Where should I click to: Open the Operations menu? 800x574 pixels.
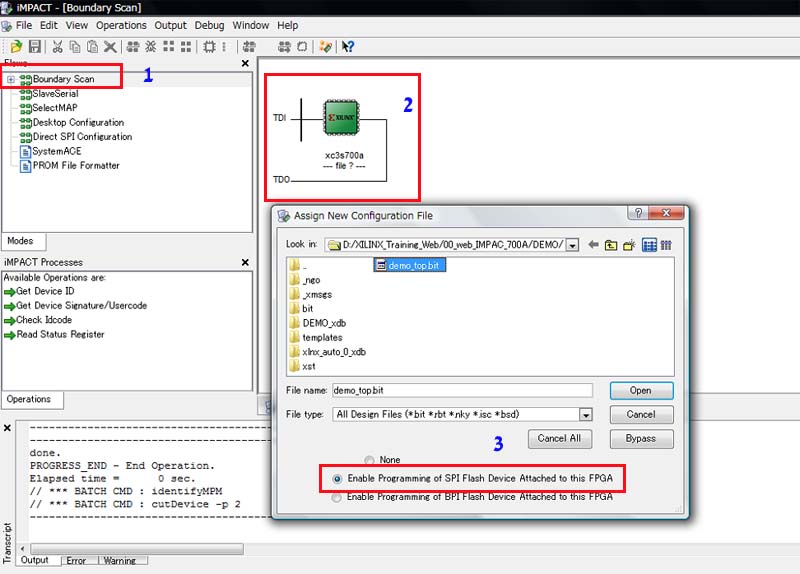[x=121, y=26]
